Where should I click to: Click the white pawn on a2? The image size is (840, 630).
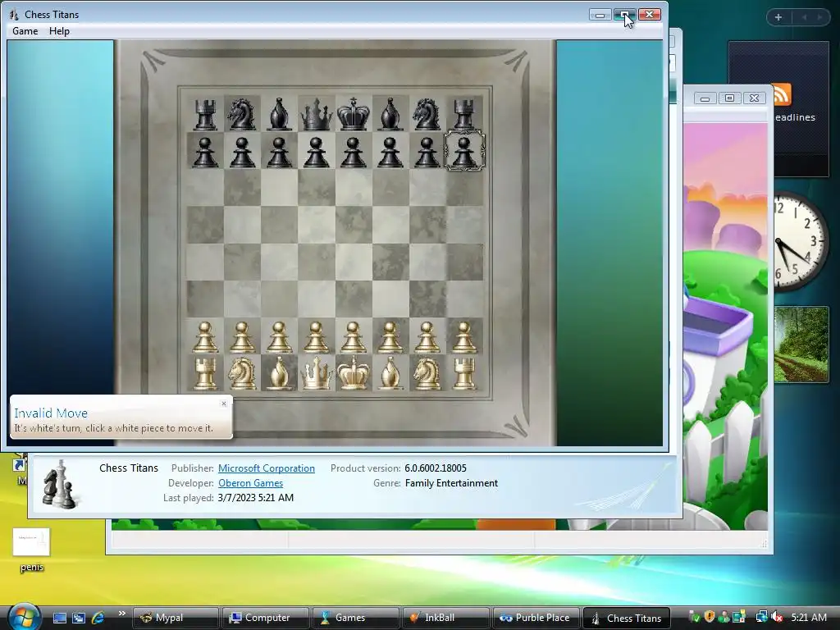(205, 337)
